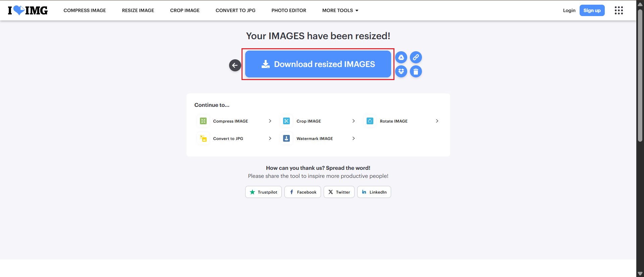Continue to Compress IMAGE
This screenshot has width=644, height=277.
point(235,121)
